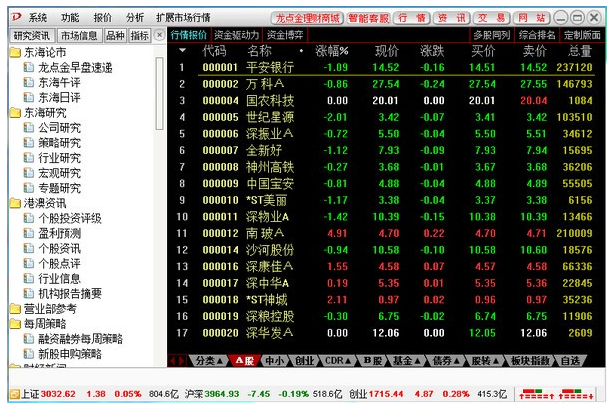Click document icon beside 盈利预测
613x413 pixels.
29,233
